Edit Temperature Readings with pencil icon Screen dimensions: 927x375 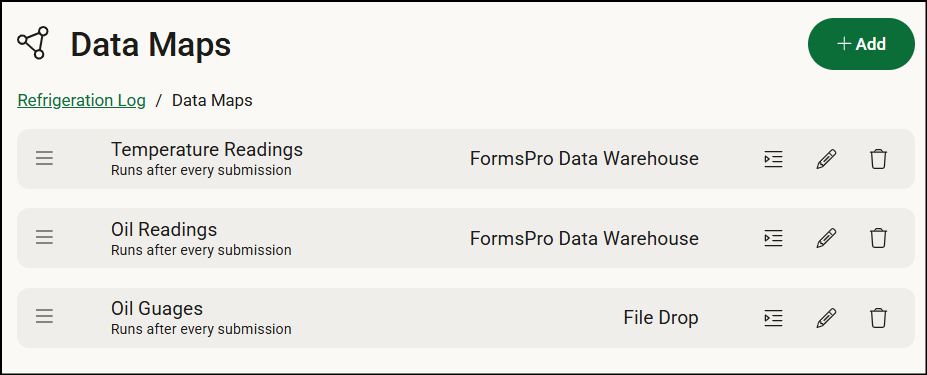(826, 159)
